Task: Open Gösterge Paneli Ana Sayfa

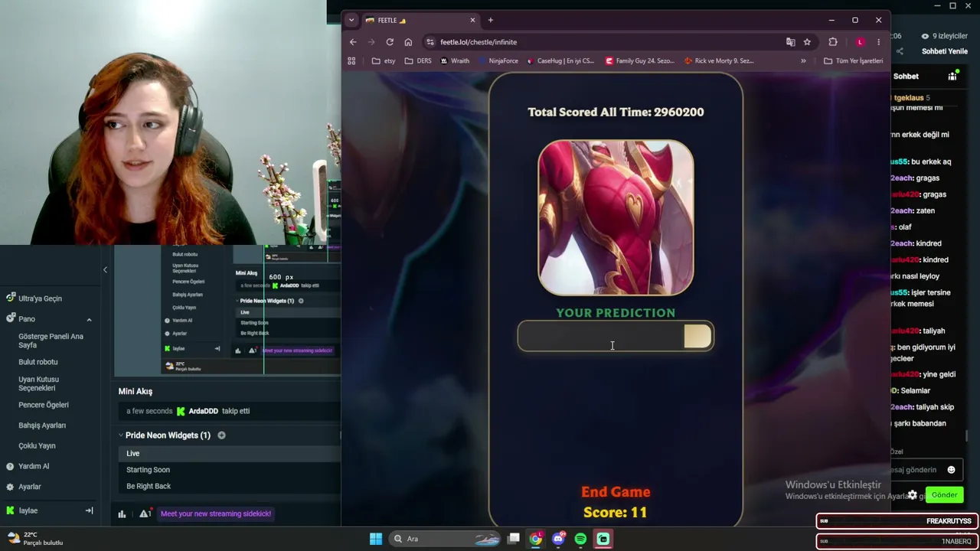Action: coord(51,341)
